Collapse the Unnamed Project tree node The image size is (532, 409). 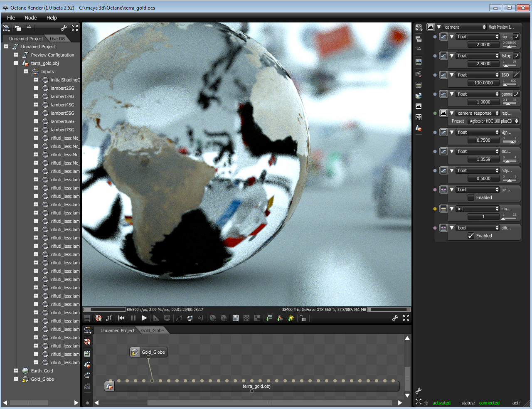[x=6, y=47]
